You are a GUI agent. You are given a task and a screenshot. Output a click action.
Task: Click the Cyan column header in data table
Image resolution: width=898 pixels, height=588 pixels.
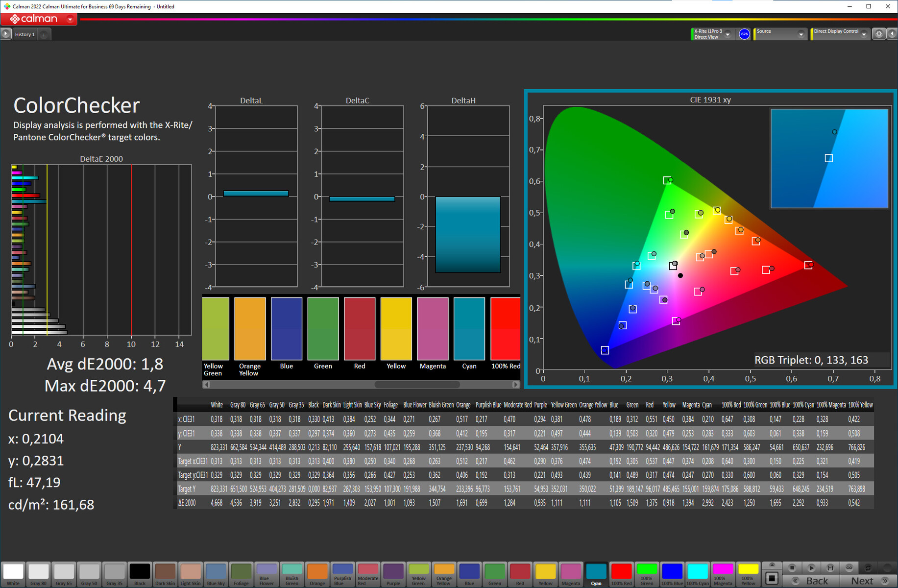coord(707,405)
